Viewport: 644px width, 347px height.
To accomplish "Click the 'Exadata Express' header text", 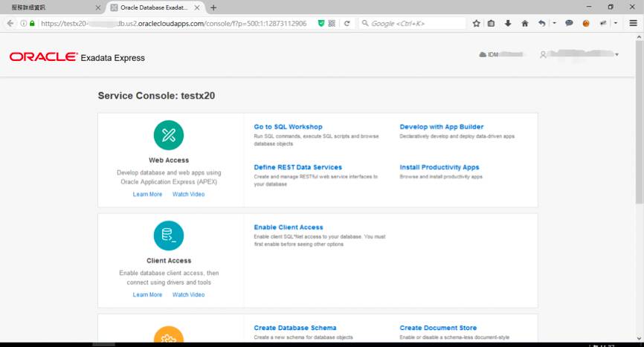I will 112,58.
